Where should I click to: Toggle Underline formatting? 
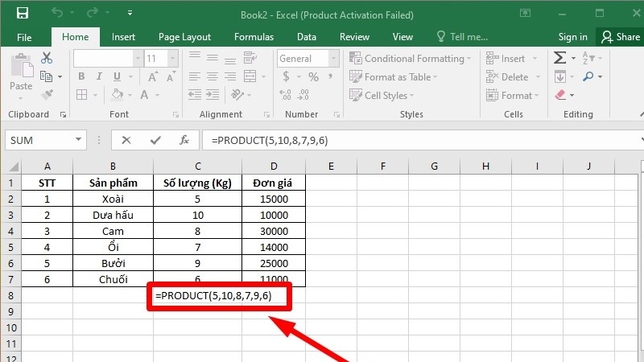(x=117, y=76)
